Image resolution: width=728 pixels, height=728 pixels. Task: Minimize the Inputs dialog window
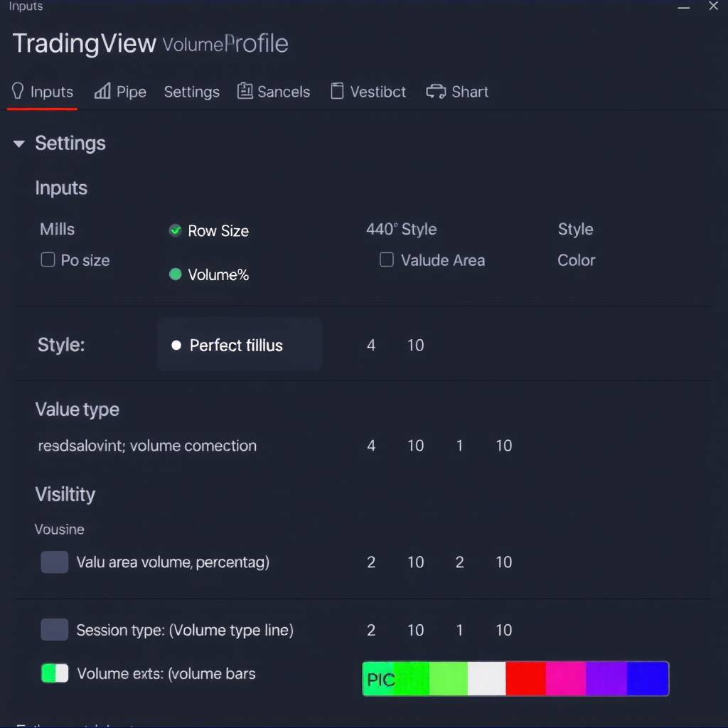tap(684, 7)
